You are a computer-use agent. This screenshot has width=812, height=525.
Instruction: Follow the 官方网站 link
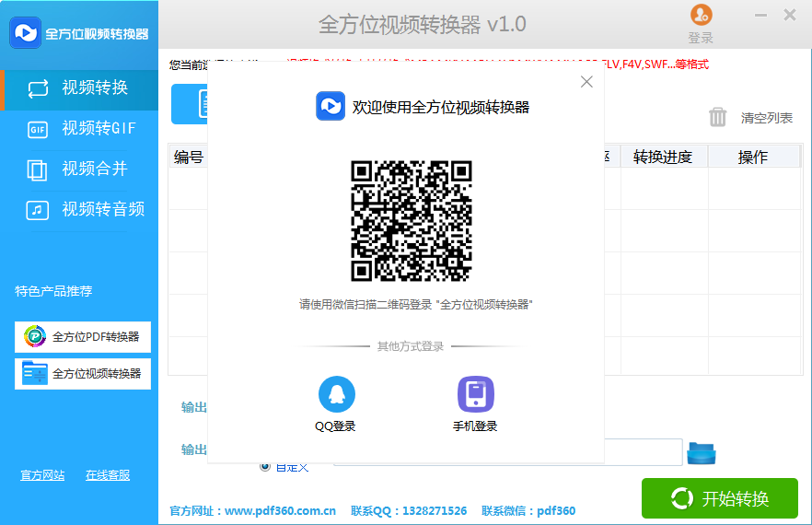[x=42, y=475]
